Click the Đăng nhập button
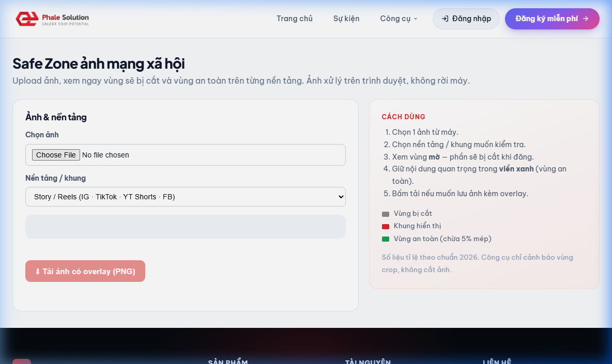612x364 pixels. [x=466, y=19]
